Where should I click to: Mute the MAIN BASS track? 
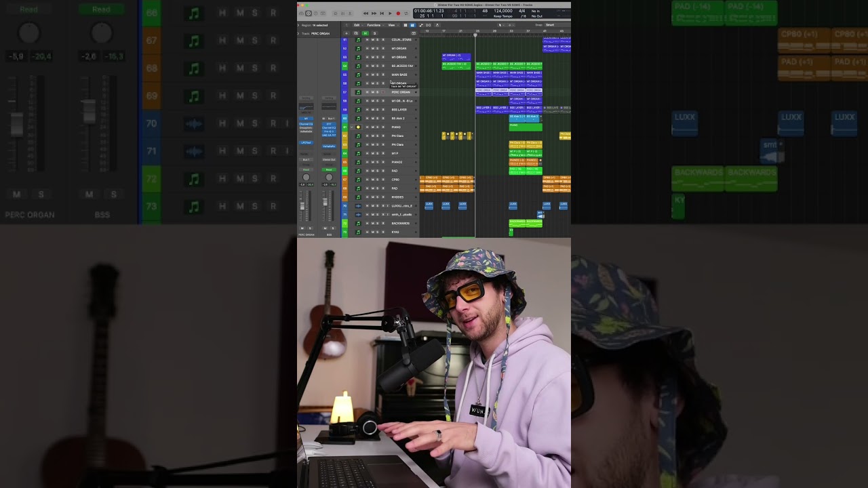pyautogui.click(x=372, y=75)
